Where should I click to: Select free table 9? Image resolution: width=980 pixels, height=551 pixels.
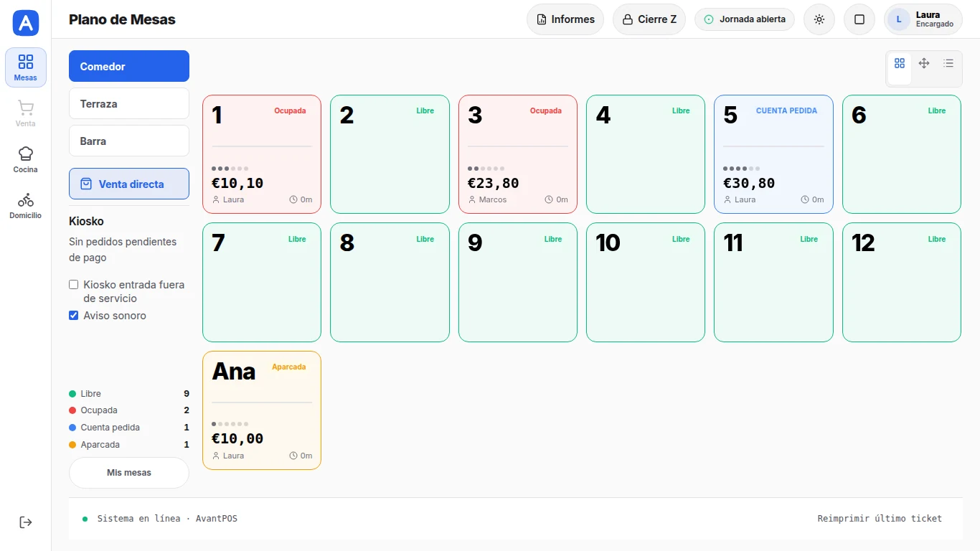518,282
